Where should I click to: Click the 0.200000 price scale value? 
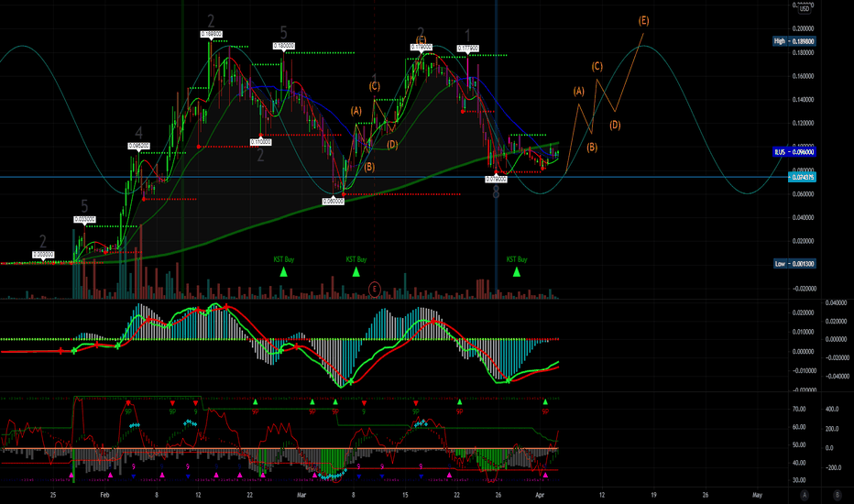click(803, 28)
